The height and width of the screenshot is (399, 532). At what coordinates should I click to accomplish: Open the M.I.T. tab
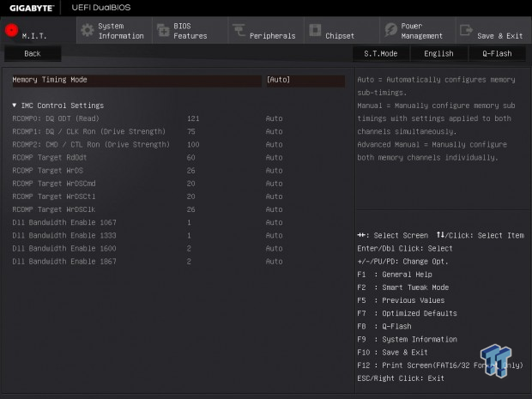coord(39,31)
